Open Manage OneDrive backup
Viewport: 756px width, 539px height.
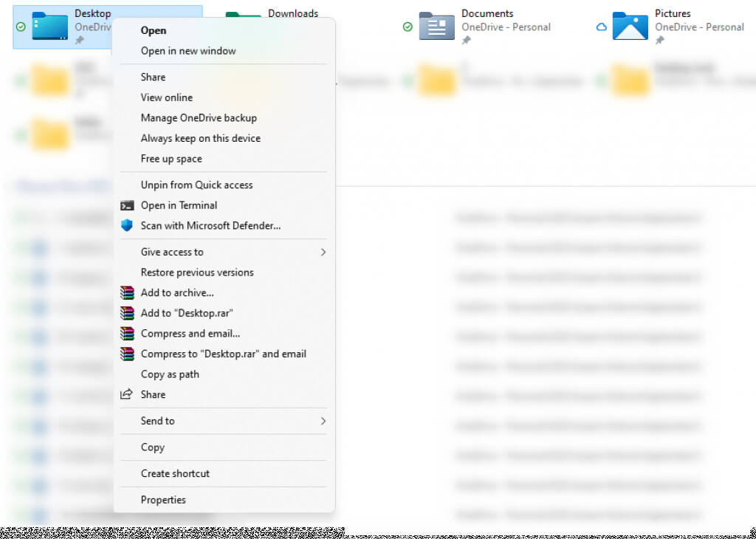(x=199, y=117)
